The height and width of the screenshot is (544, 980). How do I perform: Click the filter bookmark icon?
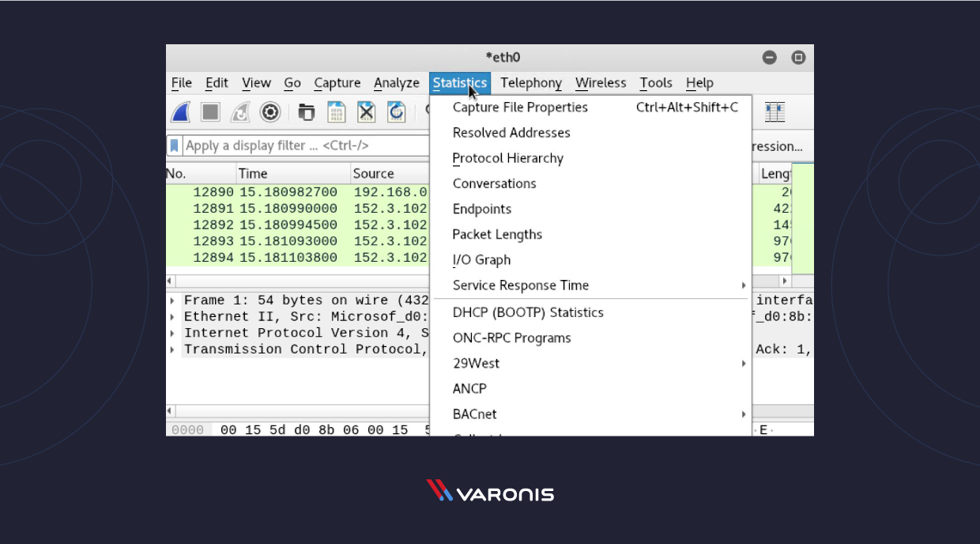coord(175,145)
